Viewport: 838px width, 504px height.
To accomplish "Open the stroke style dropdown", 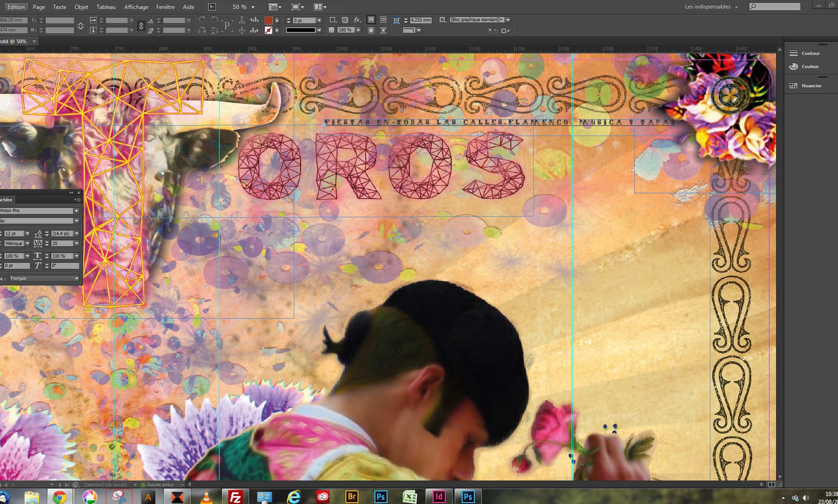I will [319, 30].
